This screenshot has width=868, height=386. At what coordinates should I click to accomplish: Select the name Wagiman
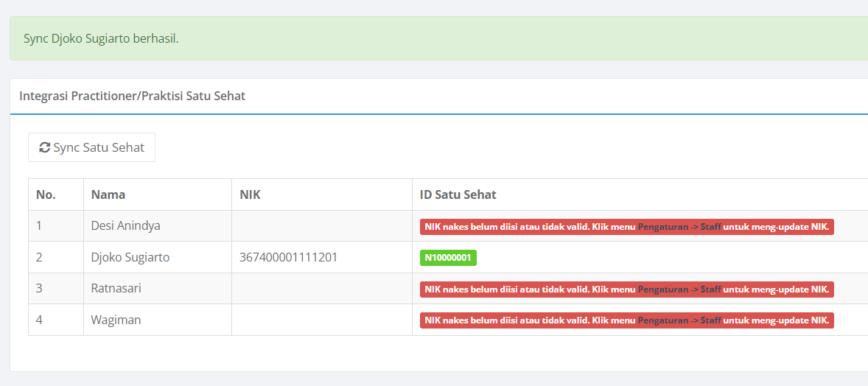pos(116,320)
